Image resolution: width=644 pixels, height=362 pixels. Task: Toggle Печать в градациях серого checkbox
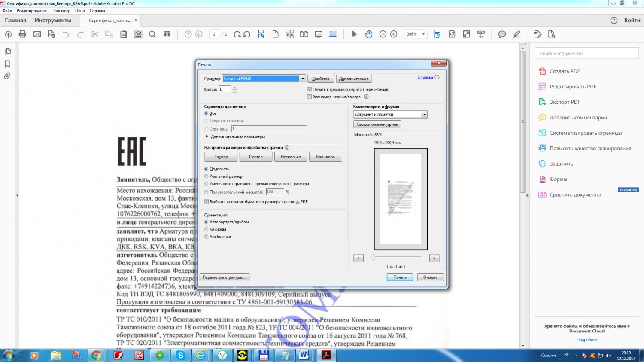coord(309,89)
